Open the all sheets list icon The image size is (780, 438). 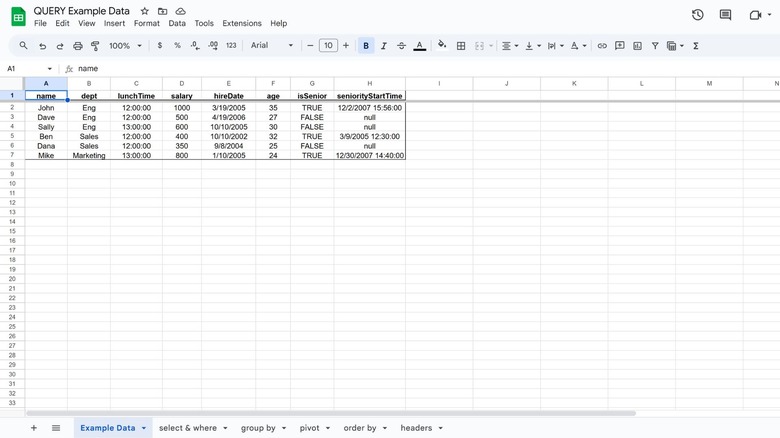56,428
